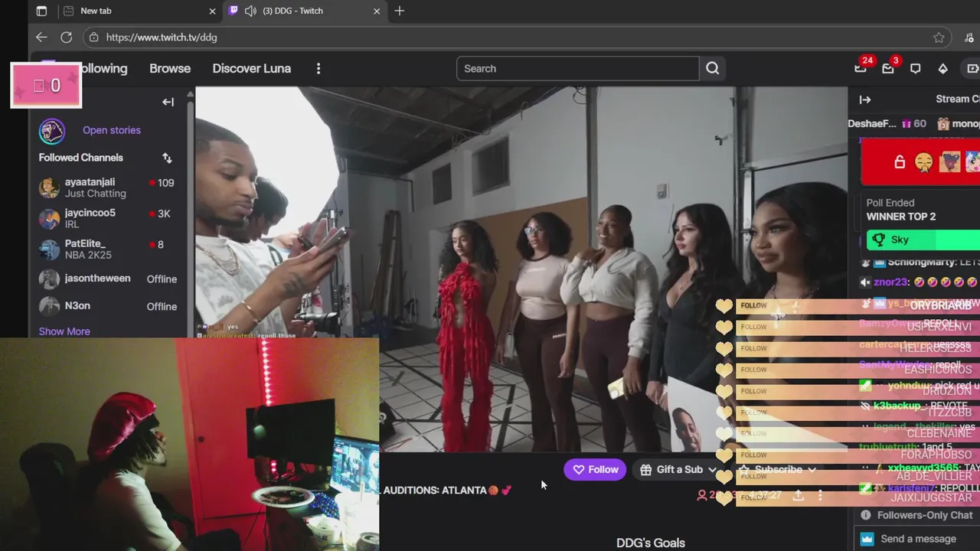Open the stories avatar icon
This screenshot has width=980, height=551.
(52, 131)
